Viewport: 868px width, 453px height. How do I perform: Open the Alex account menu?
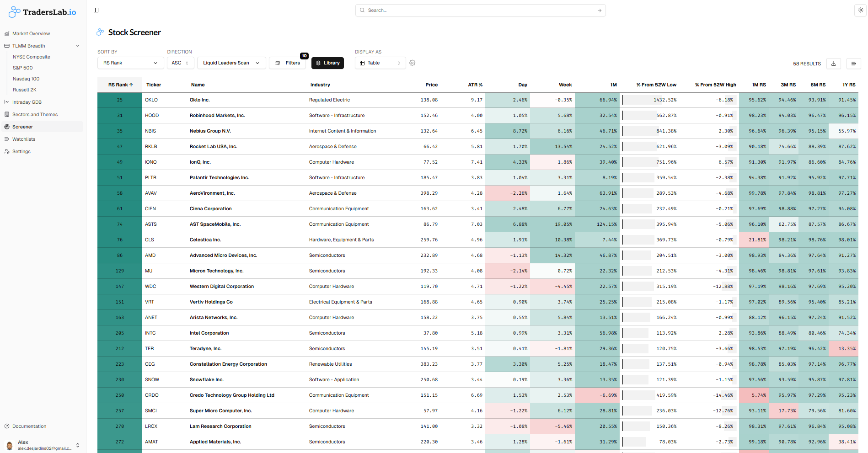point(43,445)
